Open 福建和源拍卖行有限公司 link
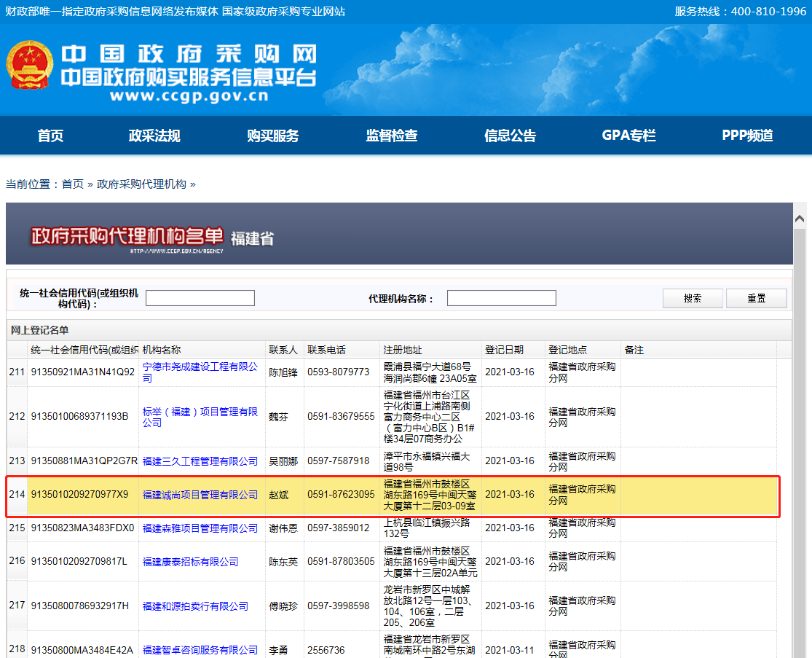The height and width of the screenshot is (658, 812). tap(195, 606)
